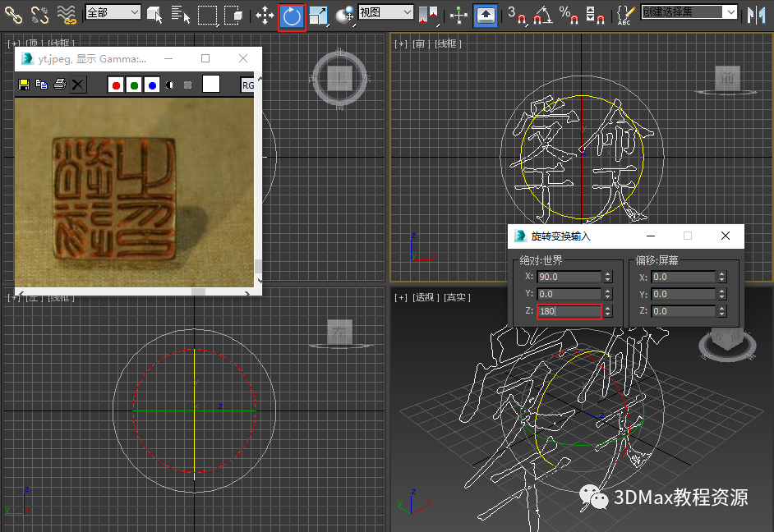This screenshot has height=532, width=774.
Task: Click the offset X spinner arrows
Action: [722, 277]
